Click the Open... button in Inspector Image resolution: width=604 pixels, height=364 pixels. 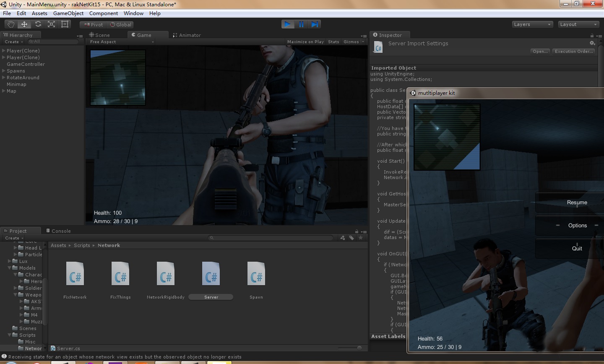[540, 52]
